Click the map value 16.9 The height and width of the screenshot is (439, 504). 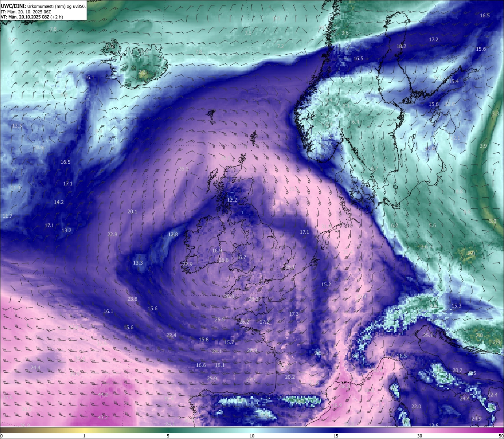tap(217, 250)
